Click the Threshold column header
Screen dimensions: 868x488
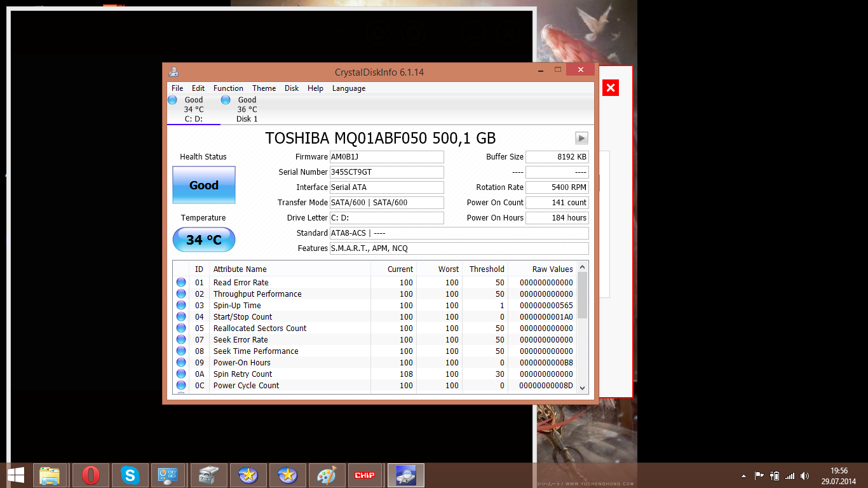[x=485, y=269]
